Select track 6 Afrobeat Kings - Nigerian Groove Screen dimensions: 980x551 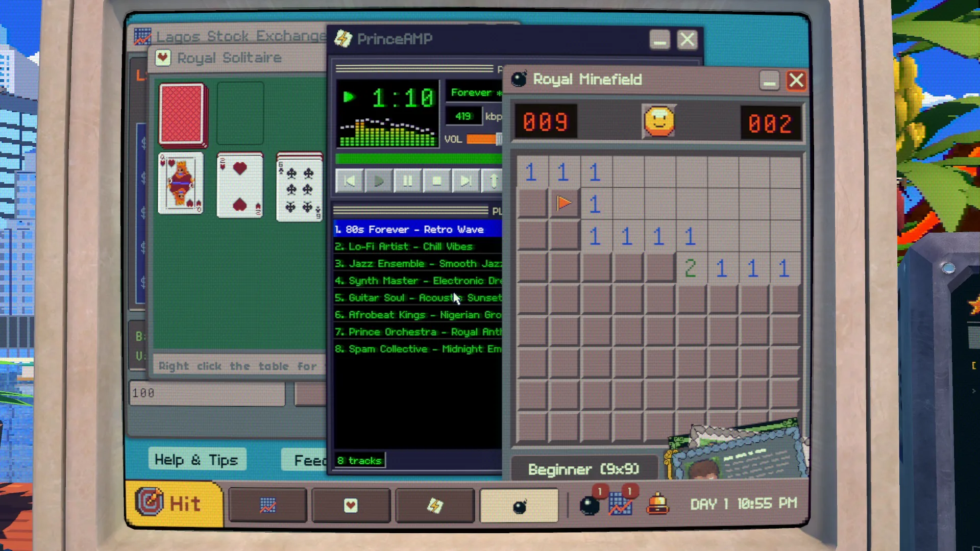[418, 315]
